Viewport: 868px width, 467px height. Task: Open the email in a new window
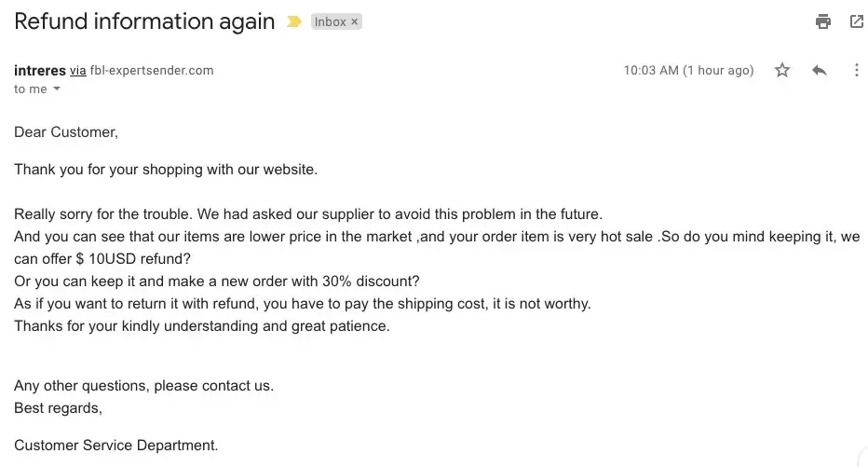coord(857,21)
